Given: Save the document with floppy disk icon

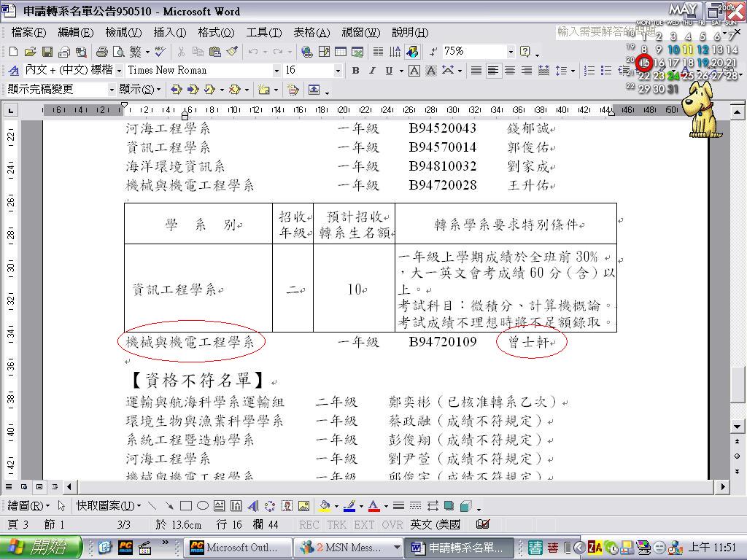Looking at the screenshot, I should (x=47, y=52).
